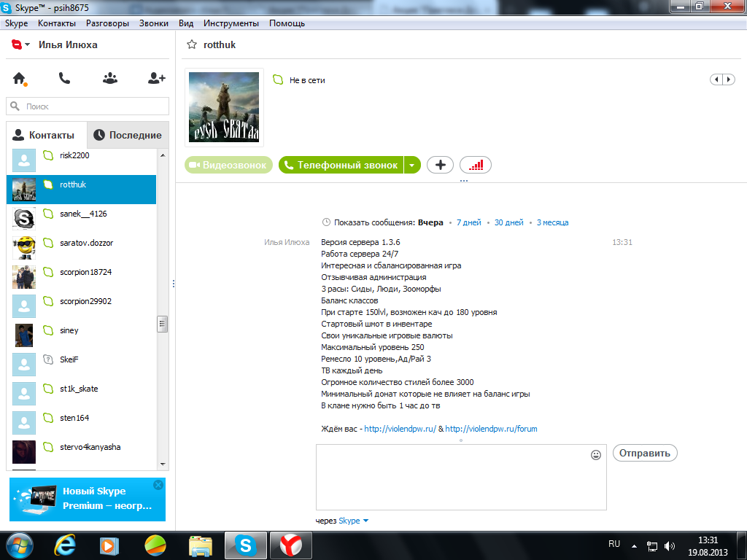Image resolution: width=747 pixels, height=560 pixels.
Task: Open Windows Media Player taskbar icon
Action: pyautogui.click(x=109, y=545)
